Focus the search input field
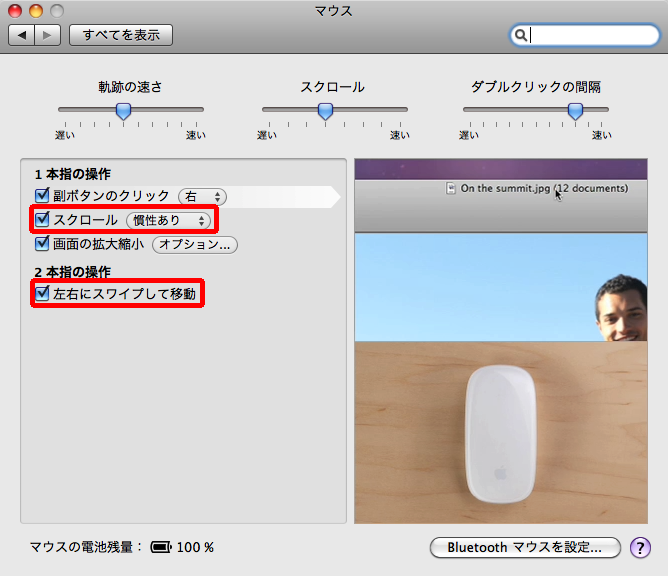Viewport: 668px width, 576px height. pyautogui.click(x=584, y=35)
